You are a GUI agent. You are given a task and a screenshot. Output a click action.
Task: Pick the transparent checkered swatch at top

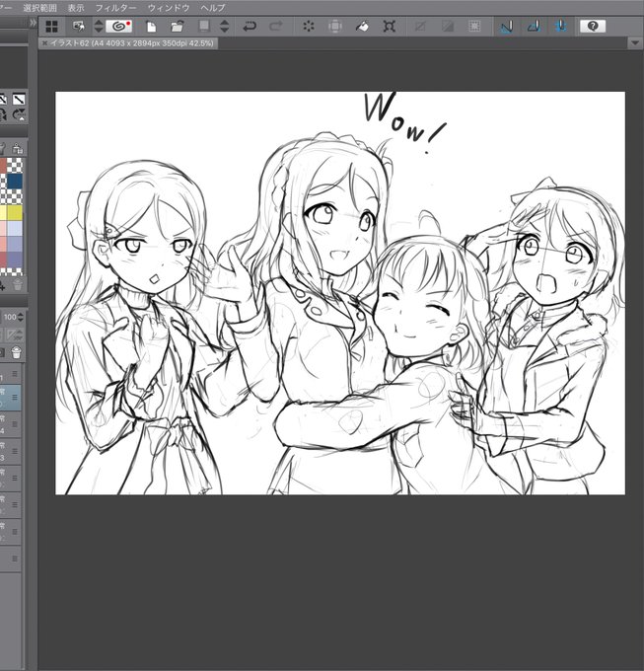click(x=15, y=166)
